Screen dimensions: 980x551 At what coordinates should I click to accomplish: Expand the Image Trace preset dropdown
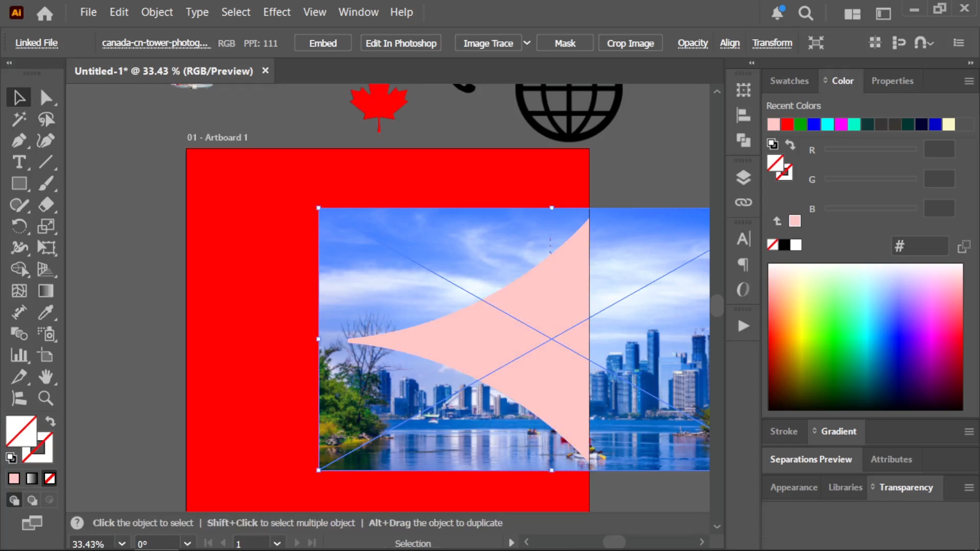527,43
